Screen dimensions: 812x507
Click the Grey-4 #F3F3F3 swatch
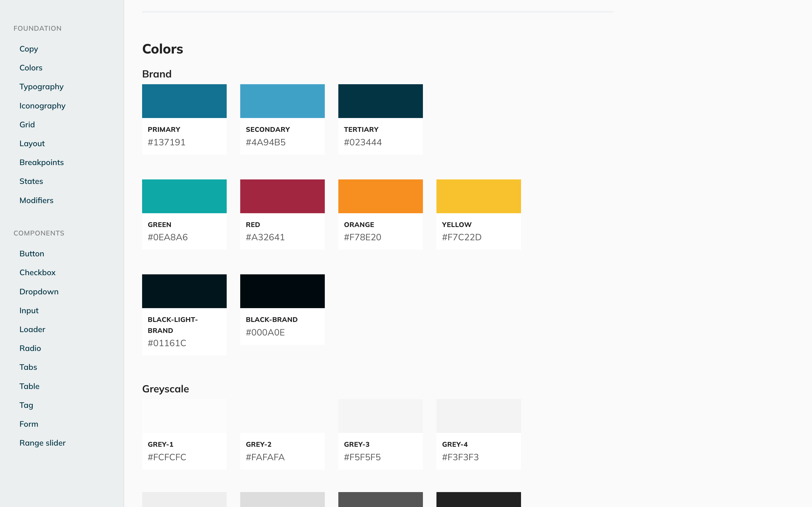click(478, 416)
